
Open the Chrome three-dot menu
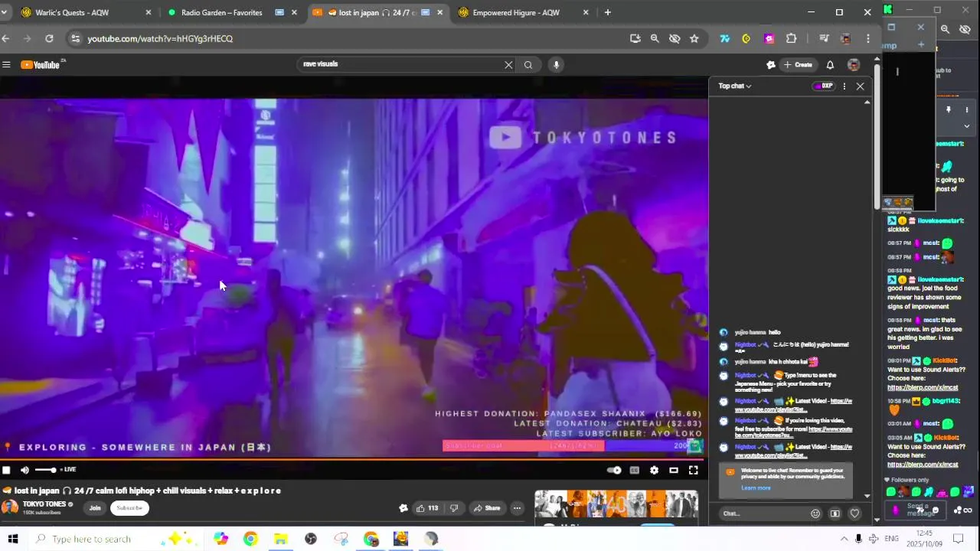tap(867, 38)
